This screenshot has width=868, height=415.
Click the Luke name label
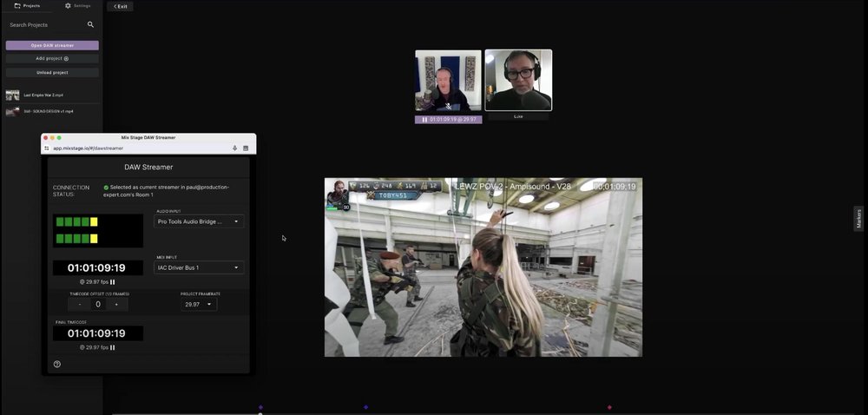click(x=518, y=116)
